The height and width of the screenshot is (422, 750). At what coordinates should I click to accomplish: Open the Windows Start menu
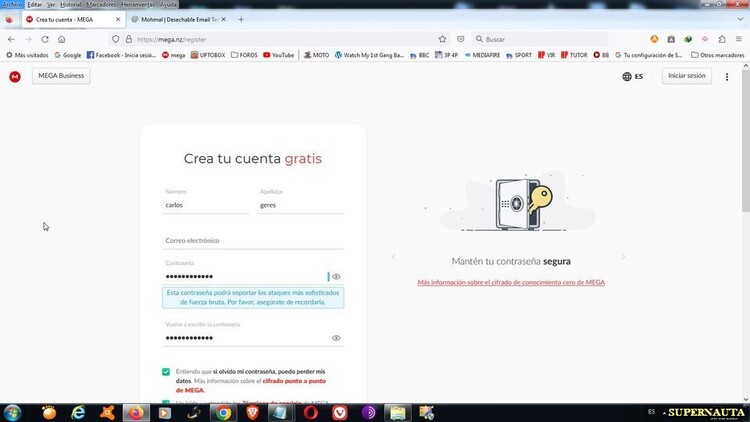(x=12, y=412)
